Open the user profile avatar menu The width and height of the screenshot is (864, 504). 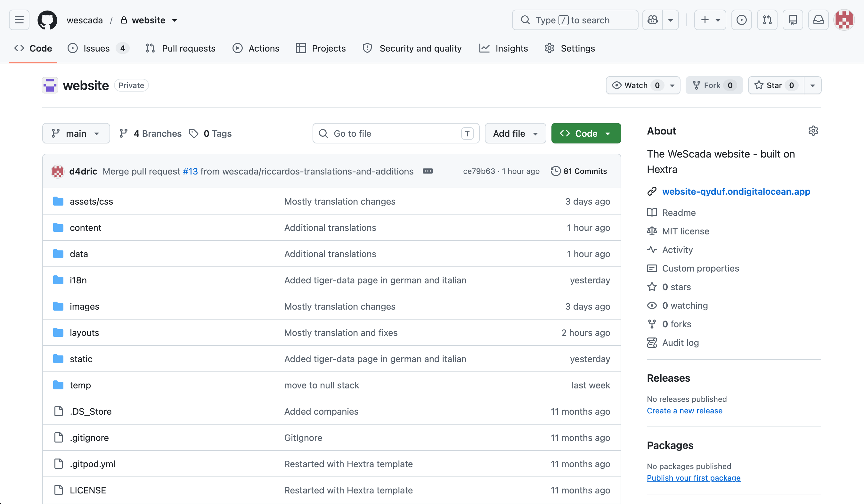[x=844, y=20]
